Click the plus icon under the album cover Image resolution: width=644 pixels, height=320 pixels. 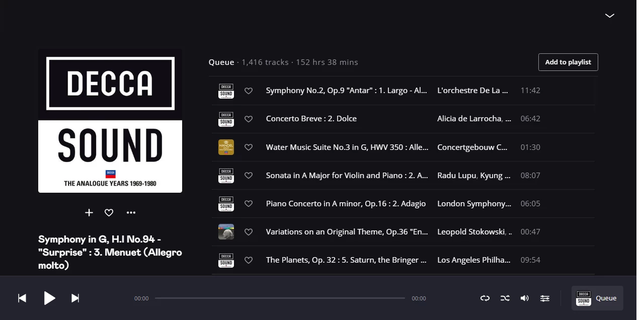click(x=89, y=213)
